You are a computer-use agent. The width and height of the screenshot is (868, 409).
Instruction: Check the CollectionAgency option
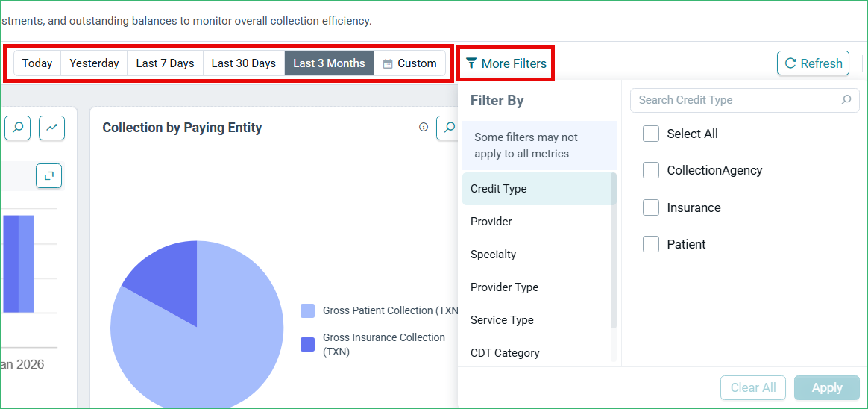point(651,170)
